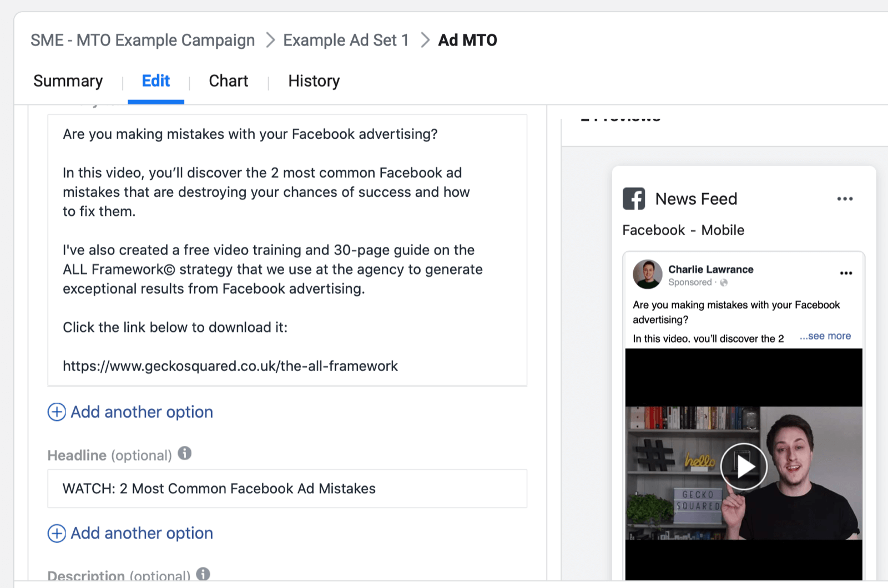Click Add another option below the headline

[142, 533]
